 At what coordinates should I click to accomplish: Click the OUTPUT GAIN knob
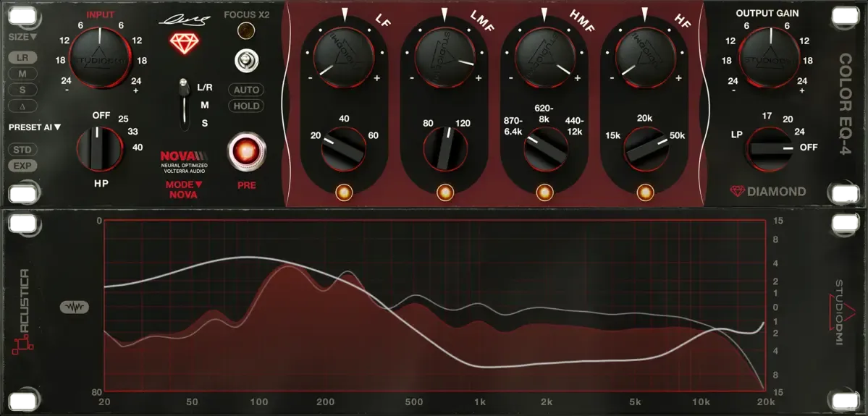tap(770, 57)
